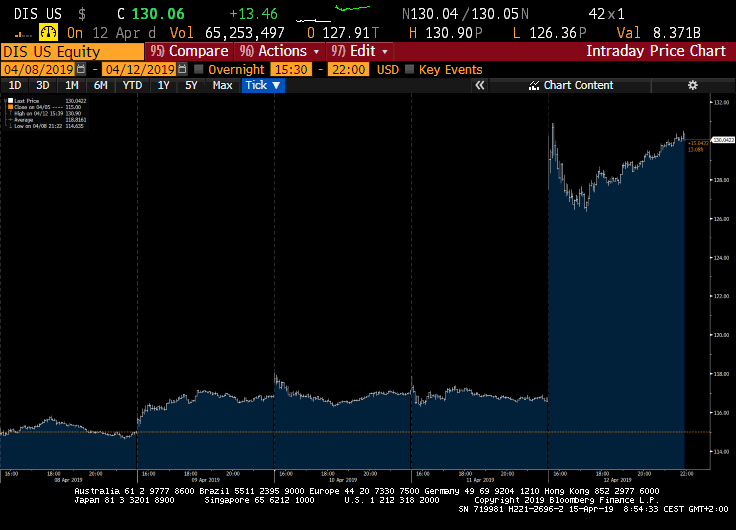This screenshot has width=736, height=530.
Task: Click the Low on 04/08 21:22 legend row
Action: (47, 126)
